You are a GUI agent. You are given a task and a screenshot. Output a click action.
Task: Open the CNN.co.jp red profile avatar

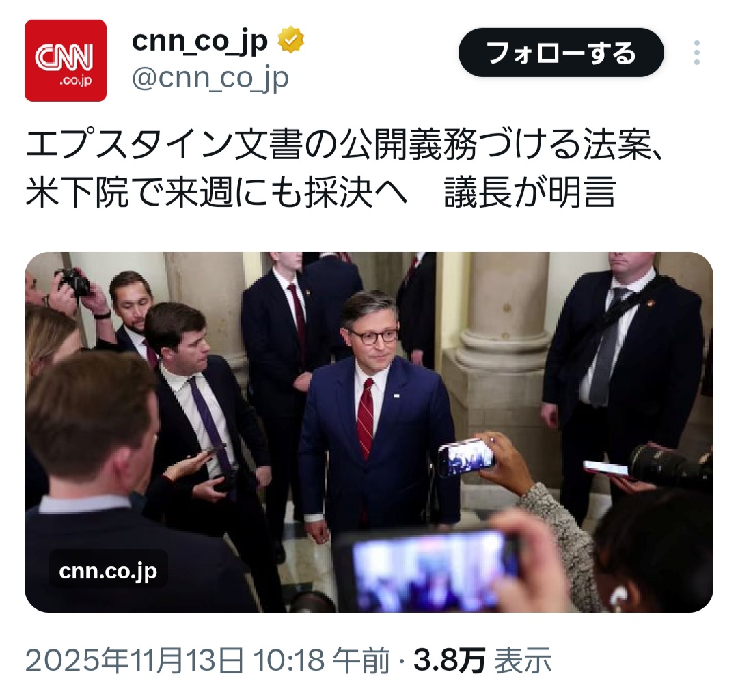pyautogui.click(x=66, y=61)
